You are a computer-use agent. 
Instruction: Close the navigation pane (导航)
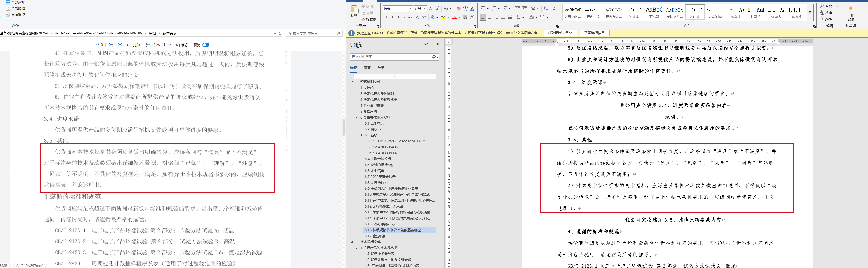click(x=438, y=44)
